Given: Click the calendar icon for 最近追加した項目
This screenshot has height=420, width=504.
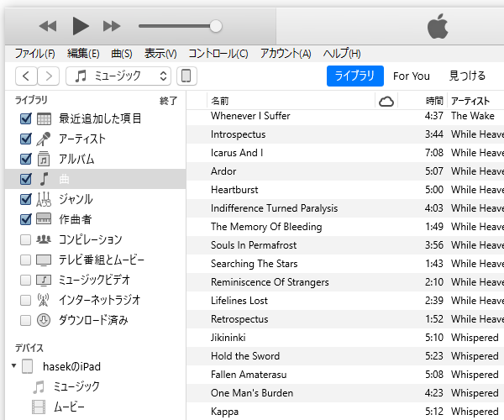Looking at the screenshot, I should coord(44,119).
